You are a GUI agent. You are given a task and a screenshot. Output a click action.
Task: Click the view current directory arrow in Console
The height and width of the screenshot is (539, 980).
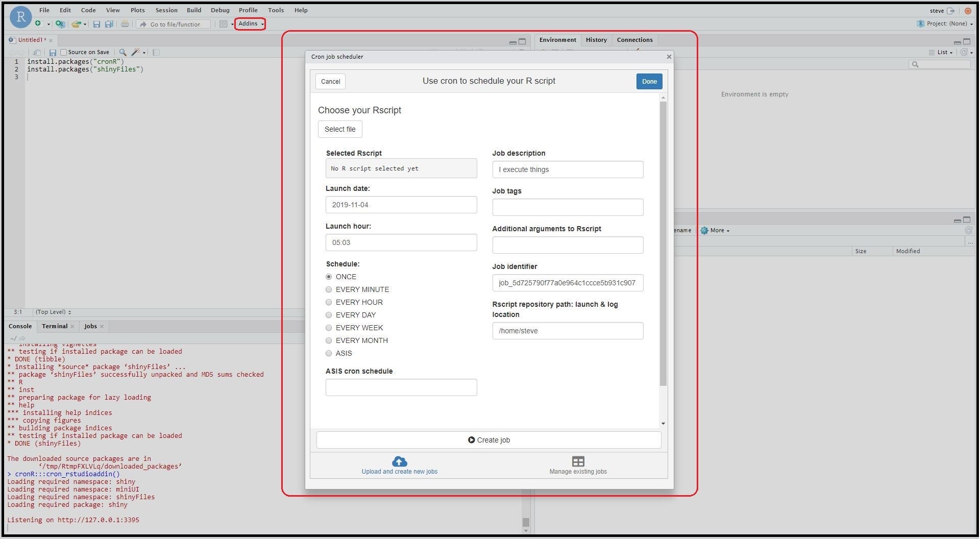pyautogui.click(x=22, y=338)
